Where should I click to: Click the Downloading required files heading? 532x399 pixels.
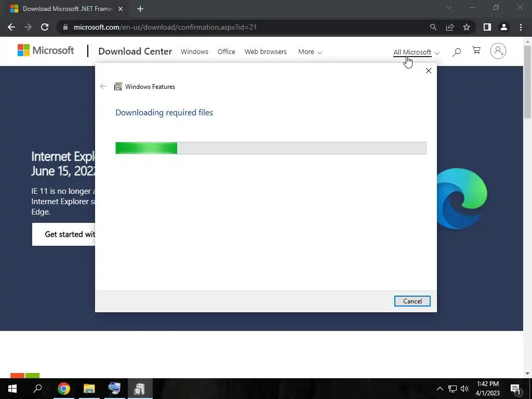point(164,113)
